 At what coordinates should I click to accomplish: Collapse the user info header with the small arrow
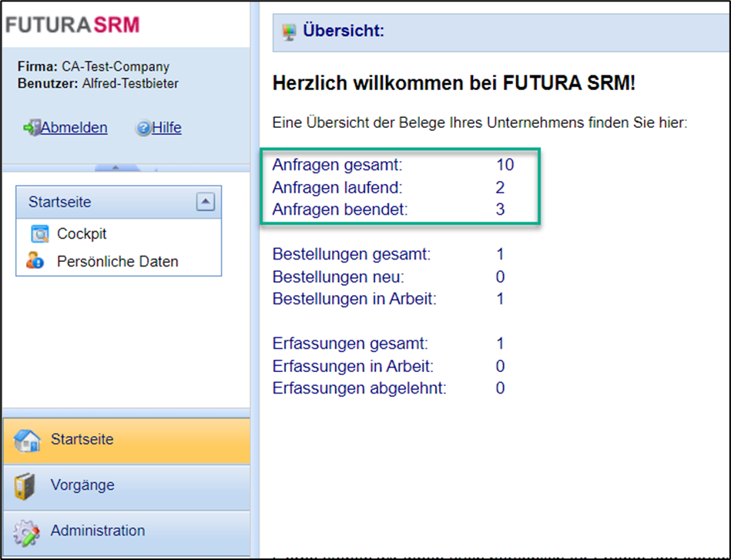[x=114, y=167]
